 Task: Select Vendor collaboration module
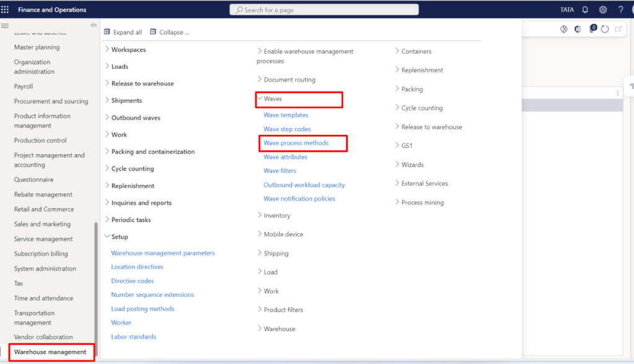[x=43, y=337]
